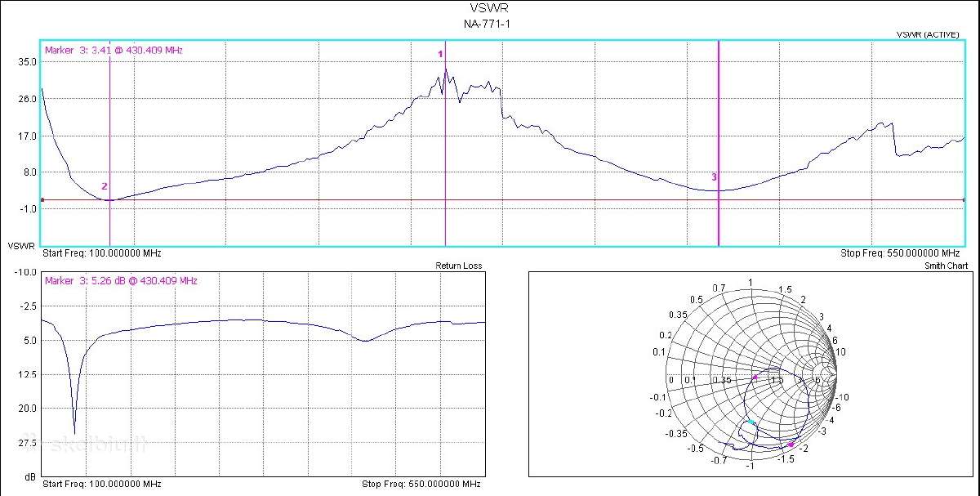
Task: Click the '35.0' VSWR axis value
Action: [27, 62]
